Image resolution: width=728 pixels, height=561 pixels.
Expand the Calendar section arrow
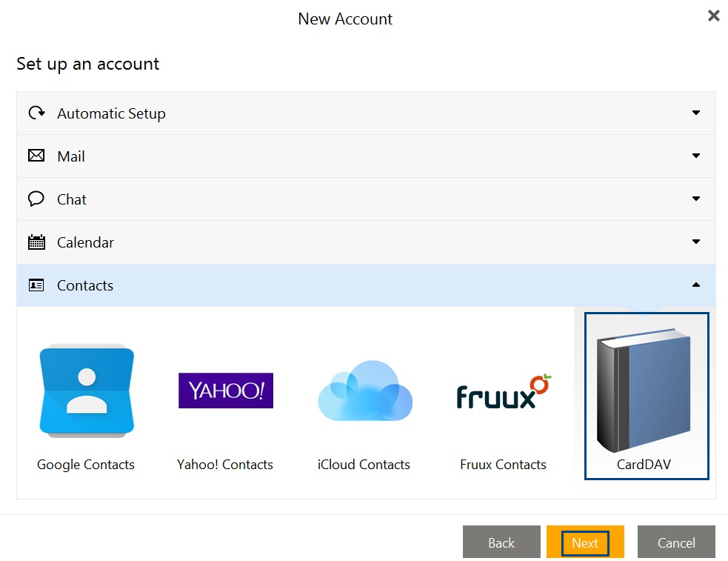pos(696,242)
